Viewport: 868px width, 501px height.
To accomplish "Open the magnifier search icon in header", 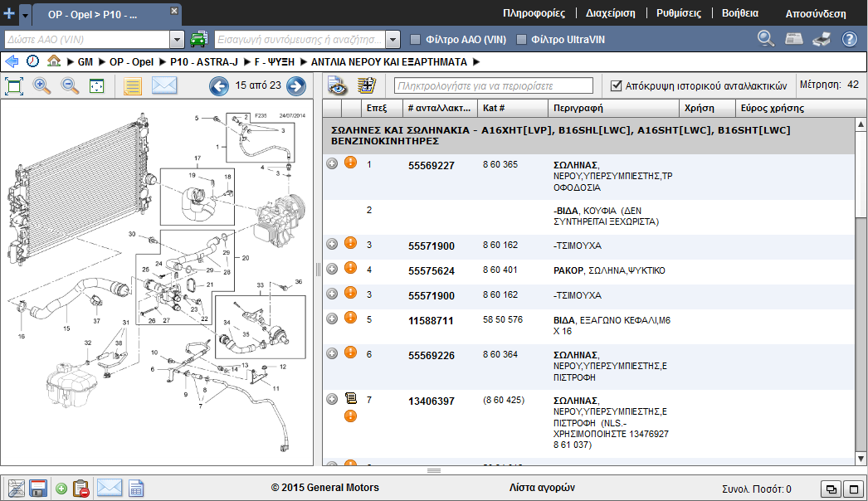I will coord(766,39).
